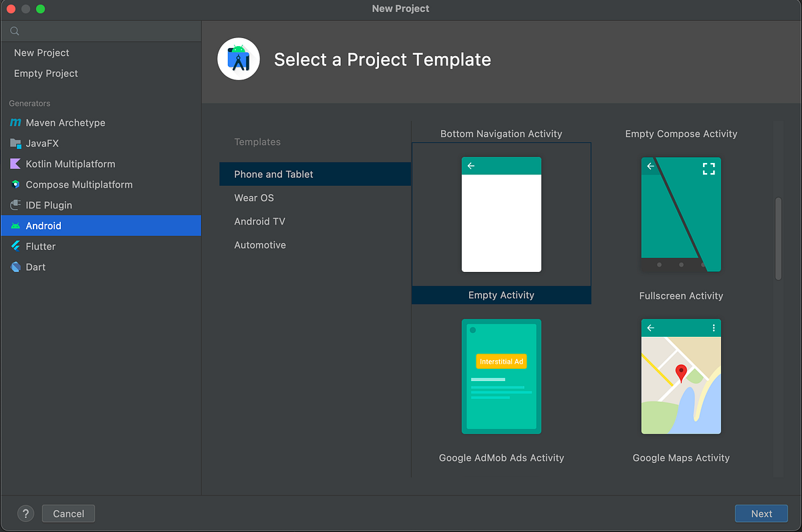Click the Empty Compose Activity label
This screenshot has width=802, height=532.
point(681,134)
